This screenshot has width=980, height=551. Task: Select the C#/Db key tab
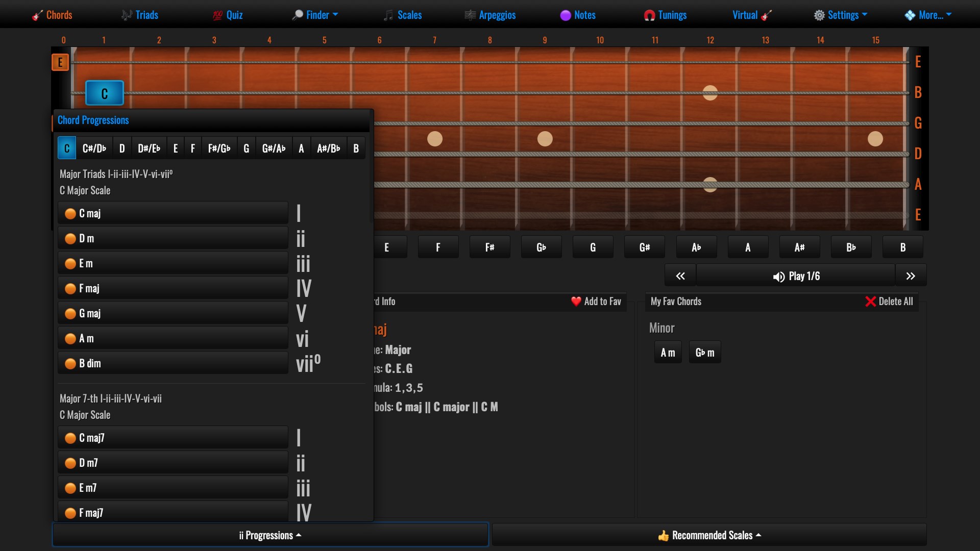94,148
